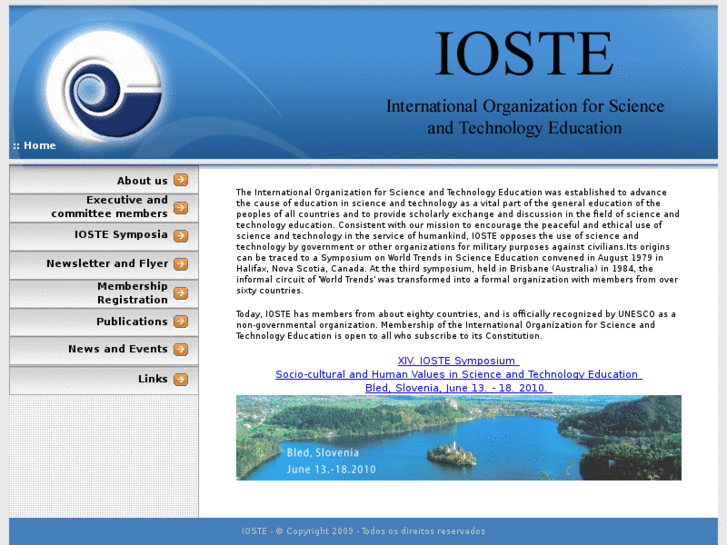Follow the Socio-cultural and Human Values link

[x=458, y=374]
